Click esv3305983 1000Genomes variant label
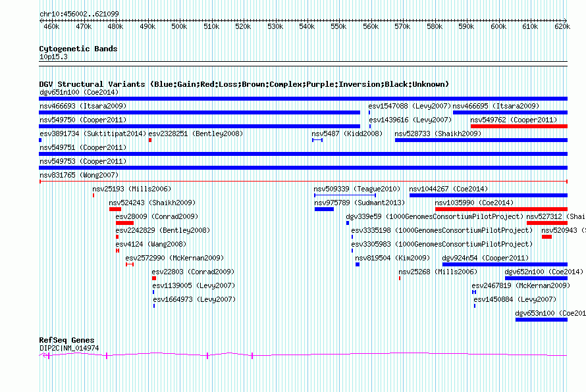Screen dimensions: 586x392 click(442, 244)
